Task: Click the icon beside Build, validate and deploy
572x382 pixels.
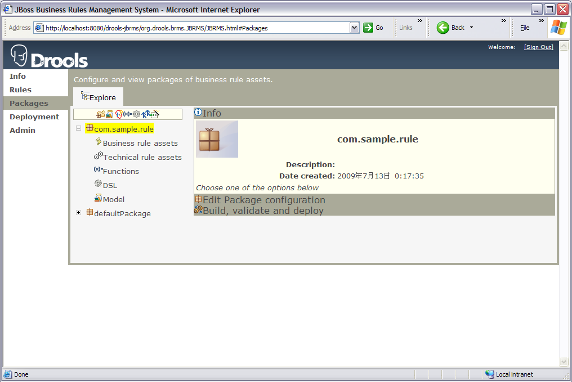Action: pyautogui.click(x=198, y=209)
